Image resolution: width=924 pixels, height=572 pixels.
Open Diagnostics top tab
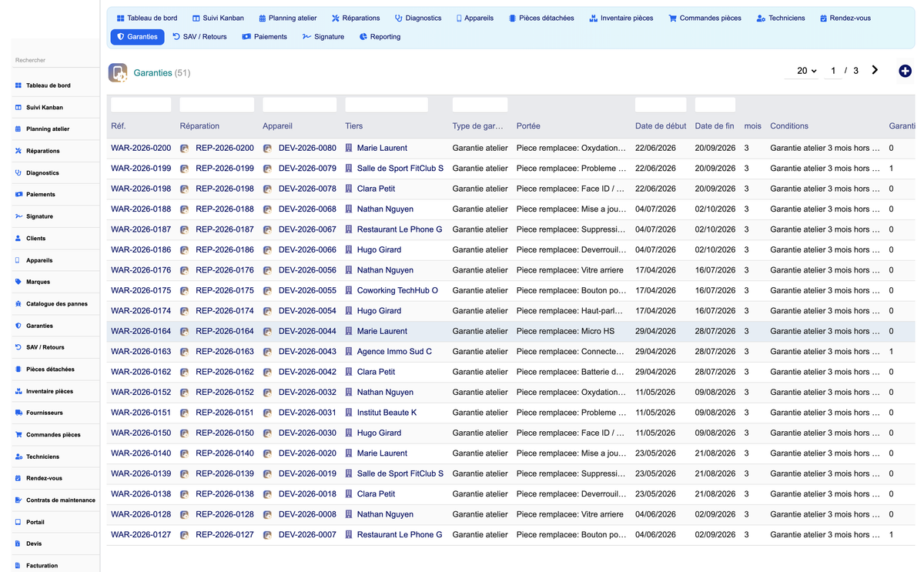tap(418, 18)
